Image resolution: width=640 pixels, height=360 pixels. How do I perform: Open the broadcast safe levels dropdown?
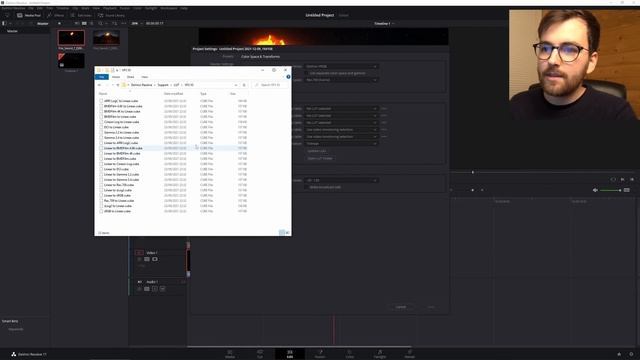tap(341, 180)
